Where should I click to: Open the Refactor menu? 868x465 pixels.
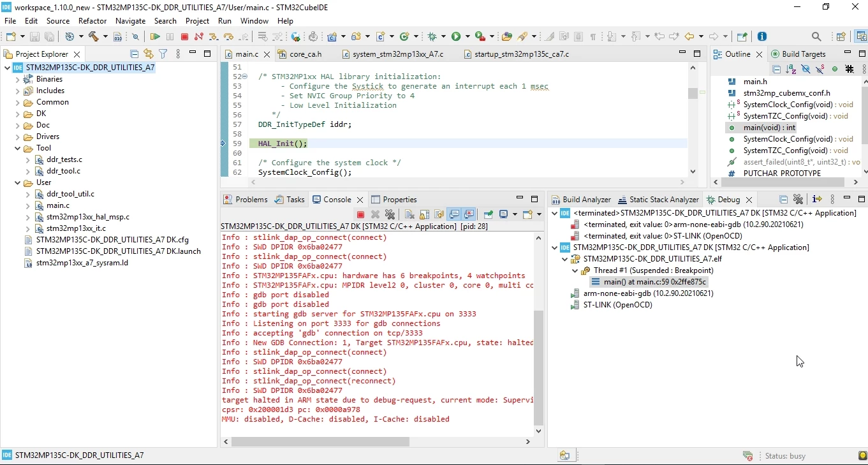point(92,21)
